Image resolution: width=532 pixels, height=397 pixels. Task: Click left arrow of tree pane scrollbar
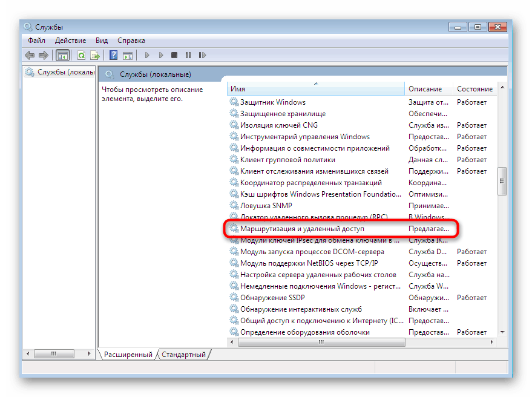pos(28,353)
